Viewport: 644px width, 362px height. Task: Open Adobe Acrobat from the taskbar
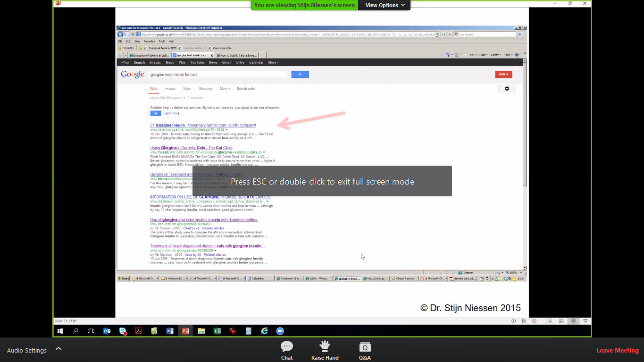(x=139, y=331)
